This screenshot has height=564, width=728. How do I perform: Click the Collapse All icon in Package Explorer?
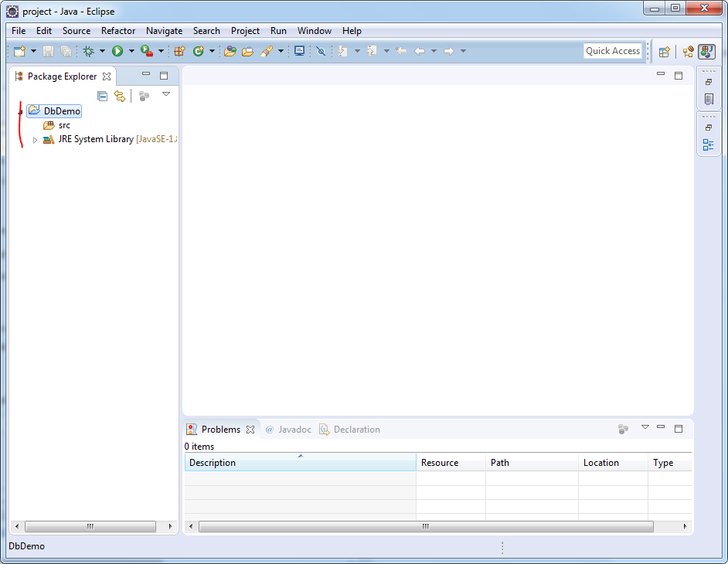(x=103, y=96)
